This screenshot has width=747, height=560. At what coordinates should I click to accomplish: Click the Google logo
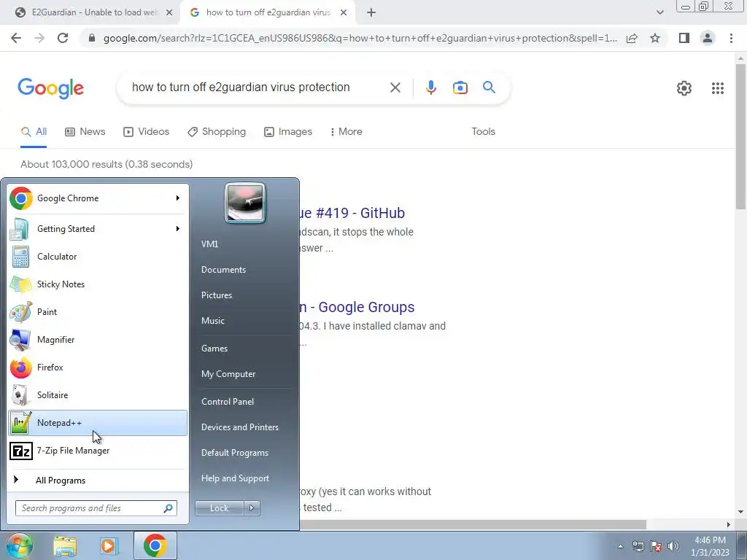50,88
